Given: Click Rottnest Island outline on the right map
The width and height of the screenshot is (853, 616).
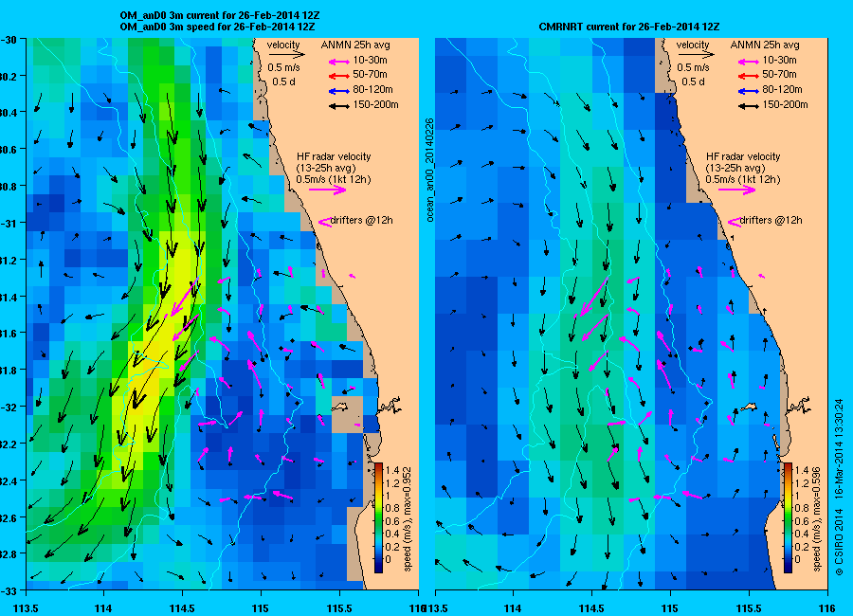Looking at the screenshot, I should [749, 407].
